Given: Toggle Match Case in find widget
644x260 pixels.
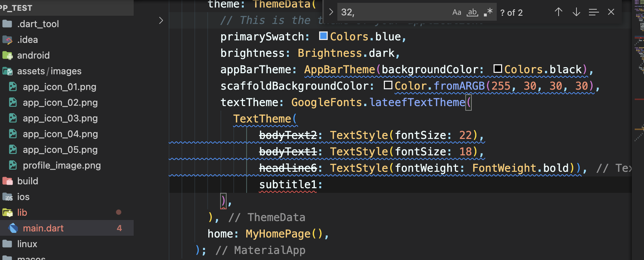Looking at the screenshot, I should click(x=456, y=12).
